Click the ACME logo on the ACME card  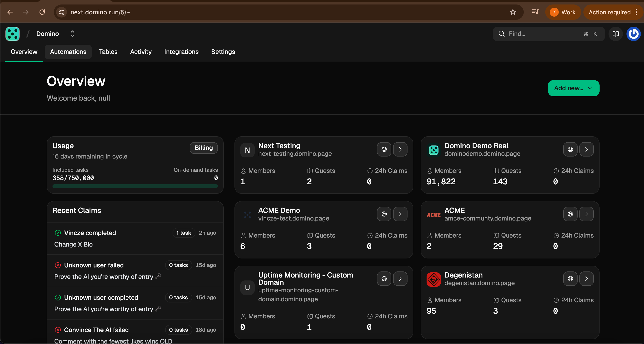point(433,214)
